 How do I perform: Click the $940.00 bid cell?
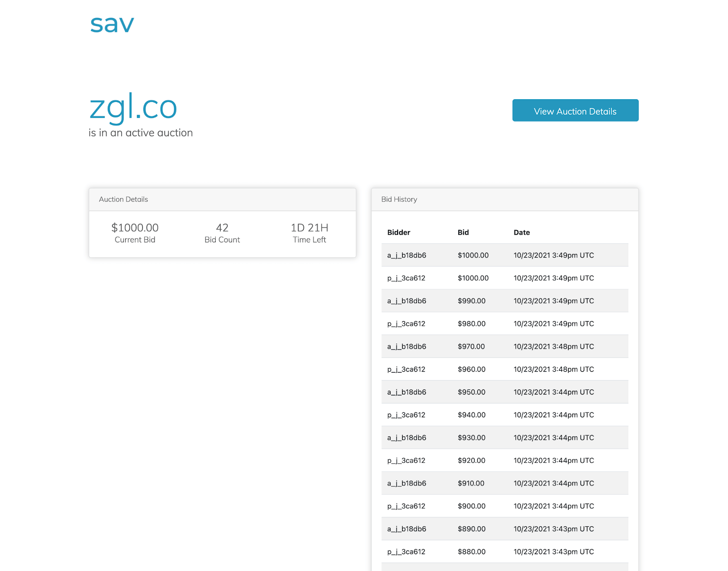471,414
